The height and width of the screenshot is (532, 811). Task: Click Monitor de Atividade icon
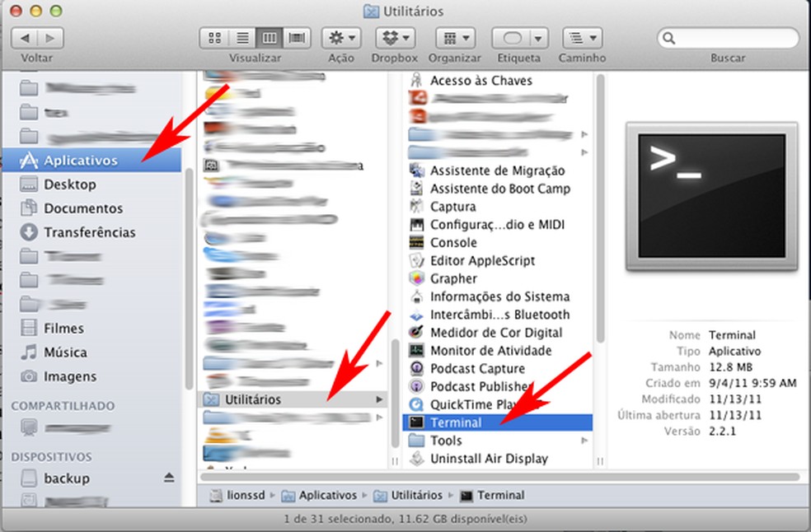416,351
